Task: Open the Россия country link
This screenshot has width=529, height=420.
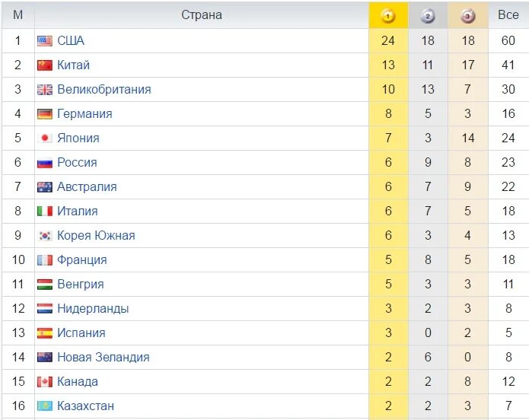Action: pyautogui.click(x=78, y=162)
